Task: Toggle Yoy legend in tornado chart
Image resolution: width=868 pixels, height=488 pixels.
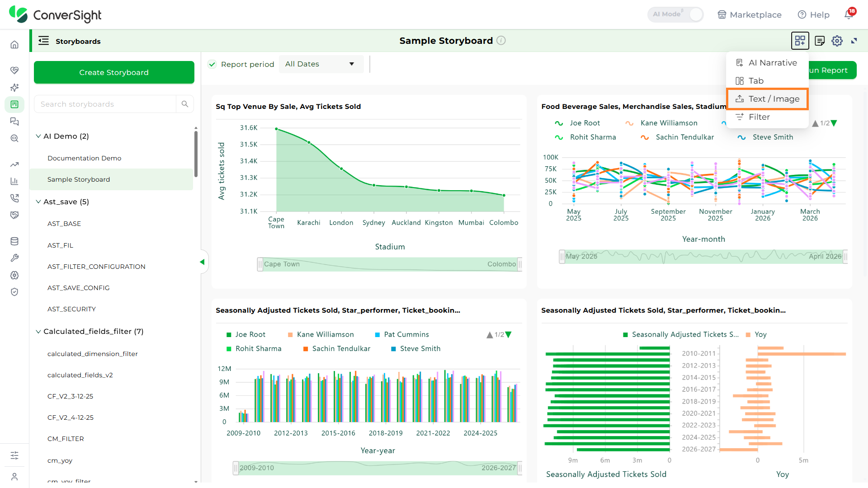Action: tap(756, 334)
